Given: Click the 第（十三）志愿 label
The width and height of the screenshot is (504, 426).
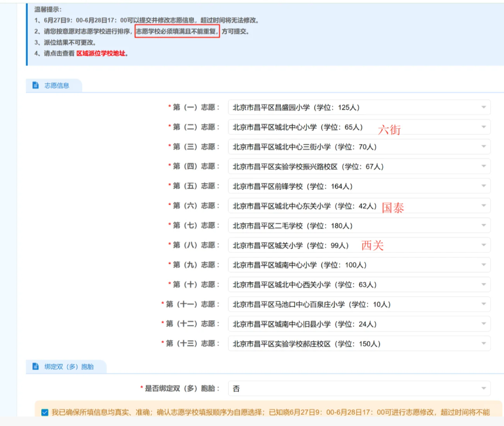Looking at the screenshot, I should (x=190, y=343).
